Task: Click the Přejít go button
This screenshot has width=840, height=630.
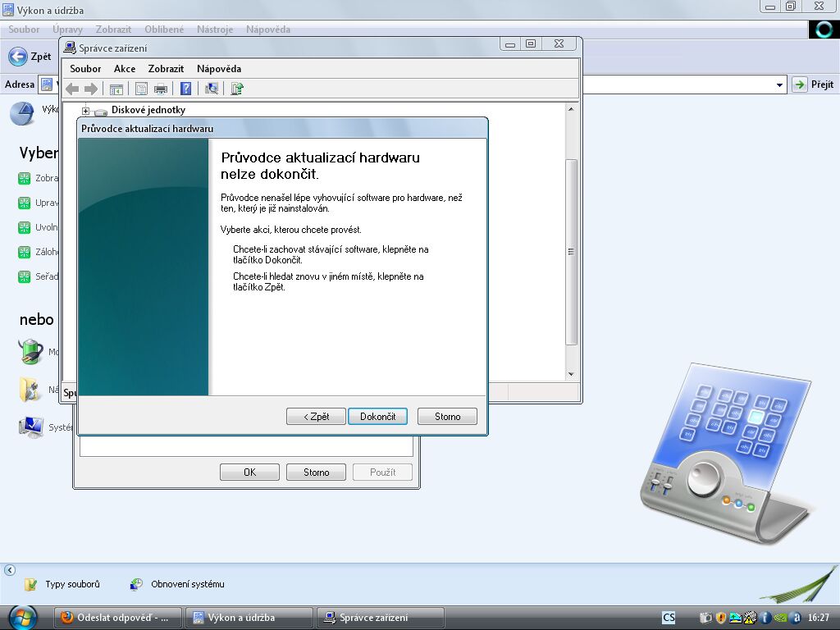Action: pos(813,84)
